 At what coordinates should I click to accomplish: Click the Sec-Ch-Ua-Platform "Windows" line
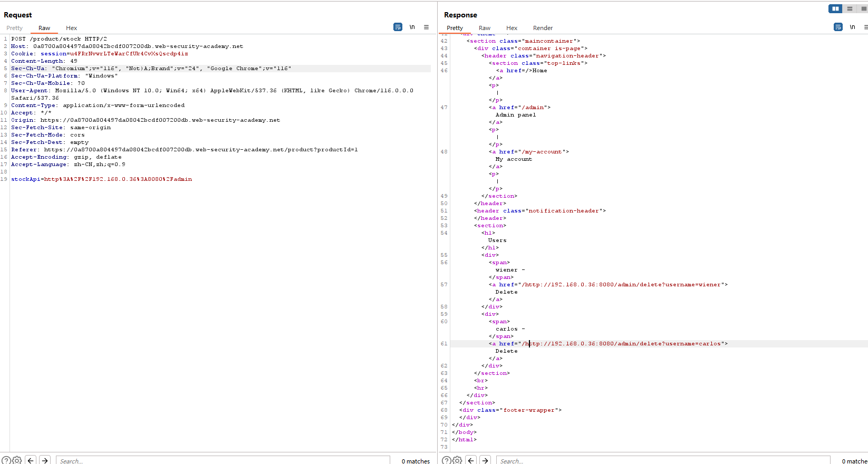pyautogui.click(x=65, y=76)
